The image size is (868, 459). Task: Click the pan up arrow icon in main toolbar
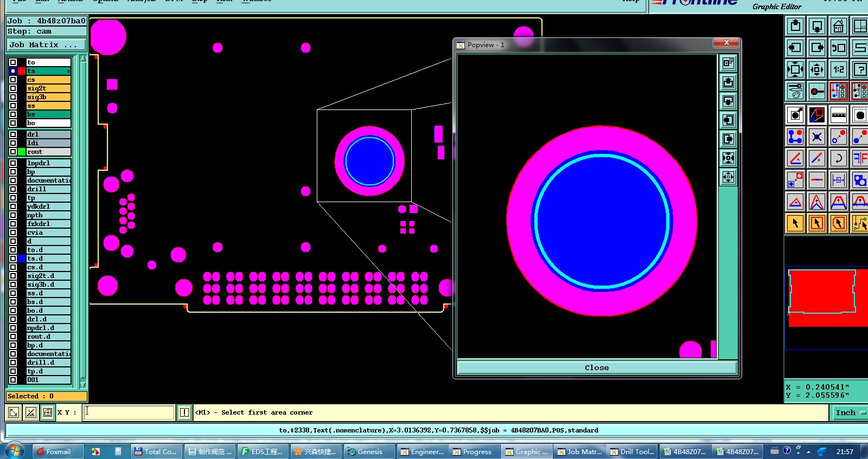coord(795,26)
